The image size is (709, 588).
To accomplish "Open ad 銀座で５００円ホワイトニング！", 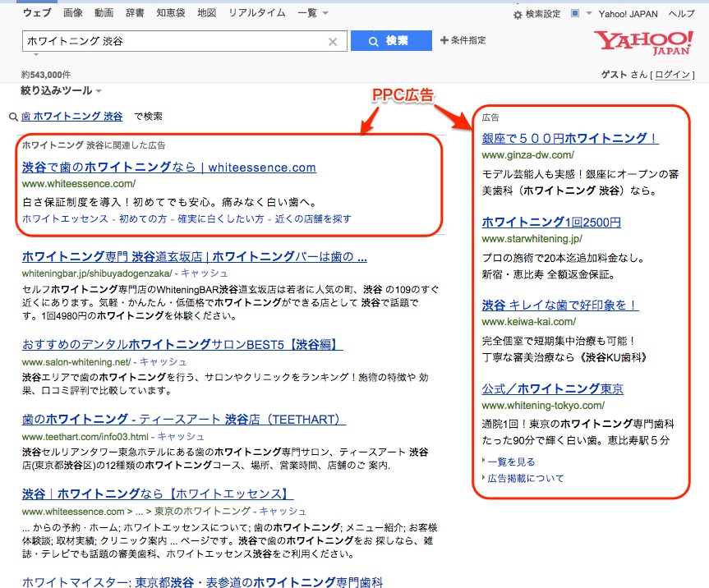I will point(570,138).
